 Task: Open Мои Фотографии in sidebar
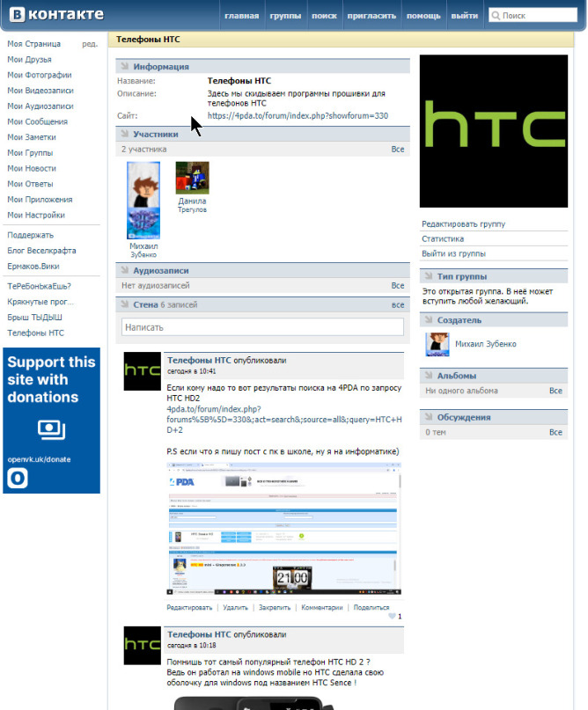click(40, 75)
